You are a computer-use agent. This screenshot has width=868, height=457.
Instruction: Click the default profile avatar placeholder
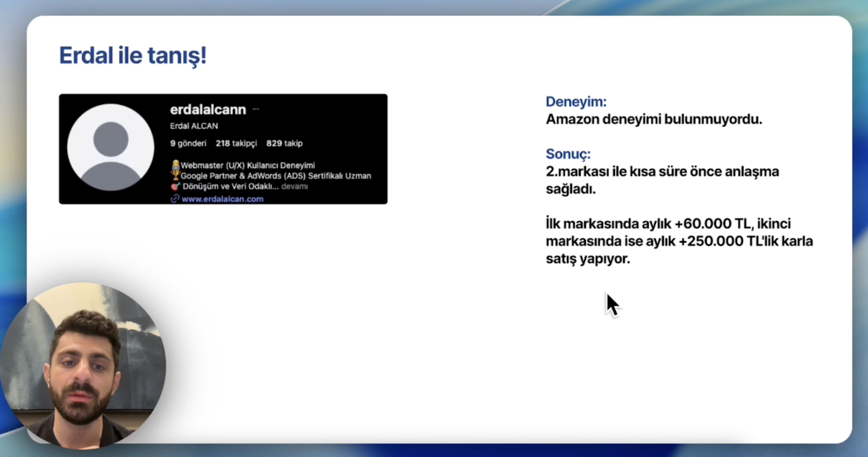110,147
